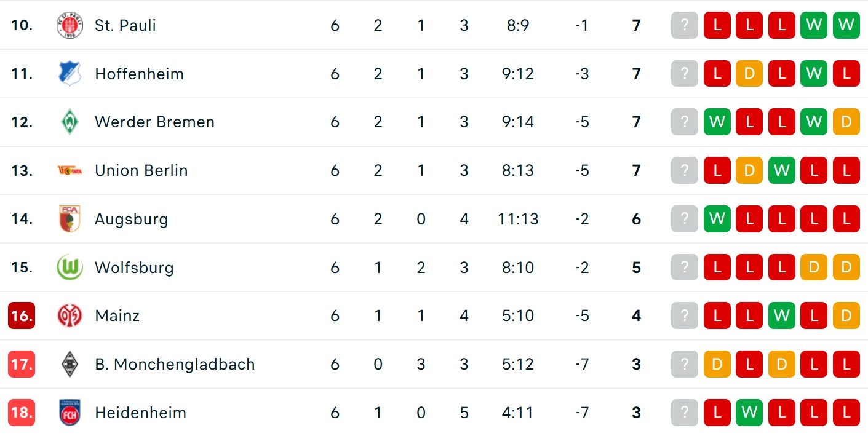Click the Mainz 05 club logo
Image resolution: width=868 pixels, height=436 pixels.
[x=70, y=315]
